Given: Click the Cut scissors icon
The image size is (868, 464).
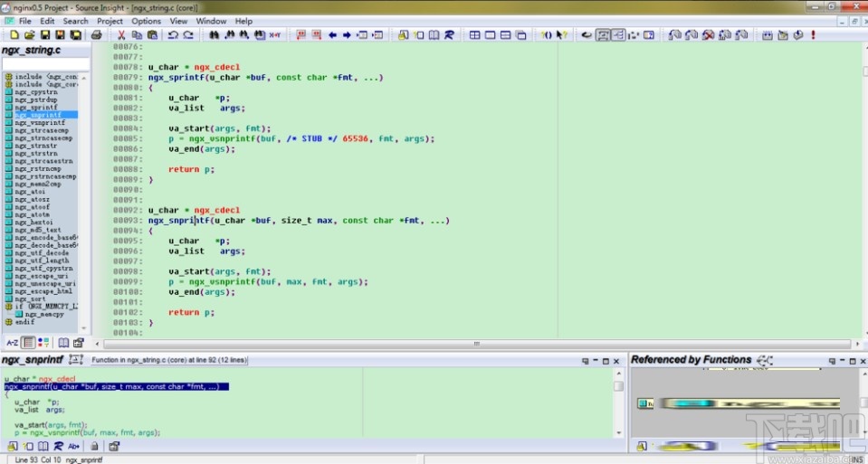Looking at the screenshot, I should tap(121, 35).
